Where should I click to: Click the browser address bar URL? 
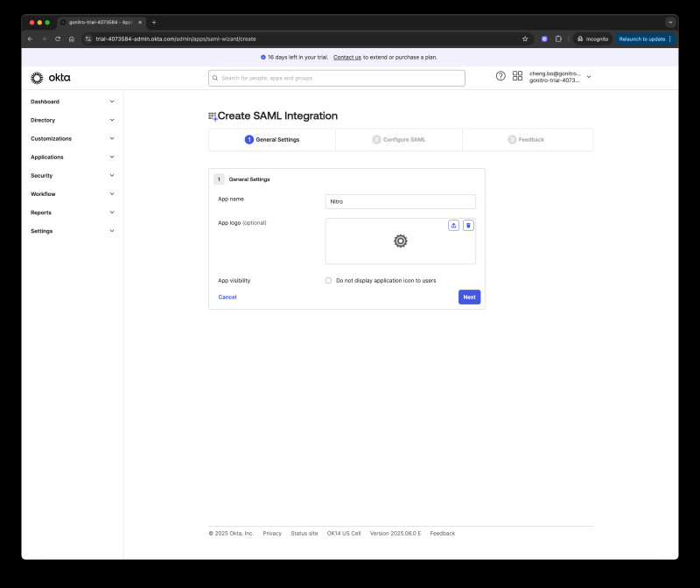[176, 38]
